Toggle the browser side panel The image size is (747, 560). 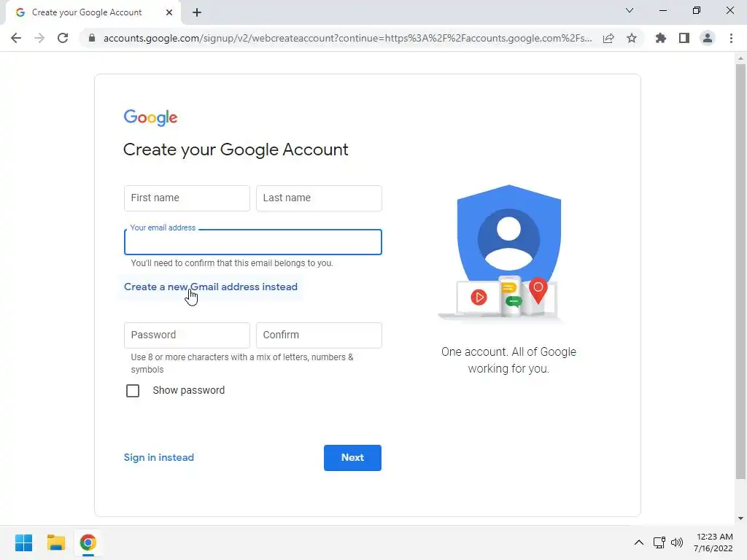(684, 38)
